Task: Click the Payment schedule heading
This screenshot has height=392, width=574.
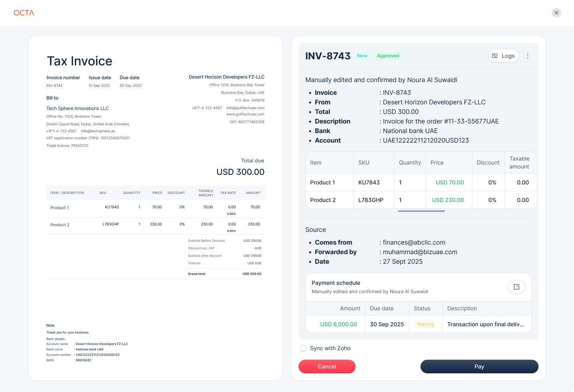Action: [336, 283]
